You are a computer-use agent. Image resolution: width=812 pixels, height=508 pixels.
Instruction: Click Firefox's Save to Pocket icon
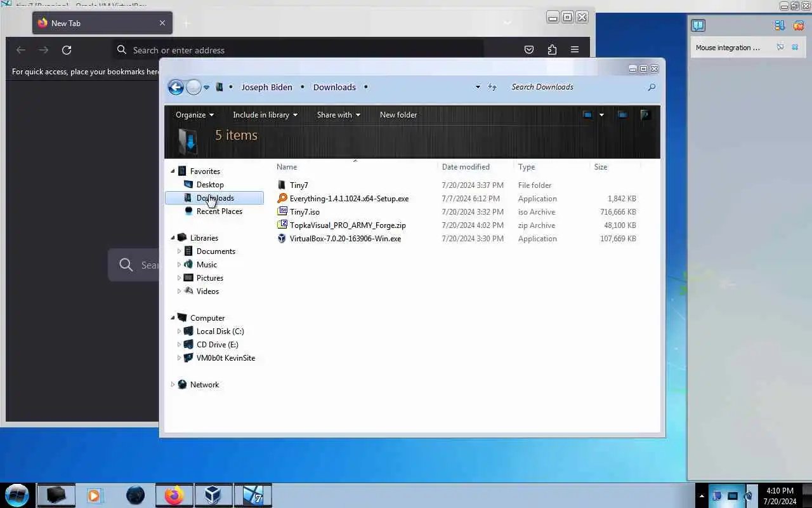click(529, 50)
